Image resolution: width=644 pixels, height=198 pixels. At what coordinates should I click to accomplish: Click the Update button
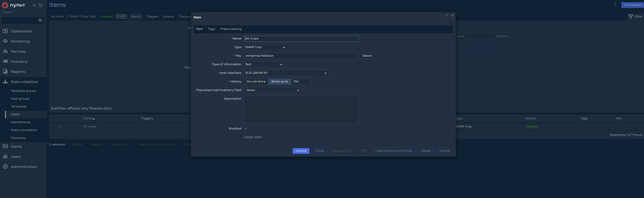(301, 151)
